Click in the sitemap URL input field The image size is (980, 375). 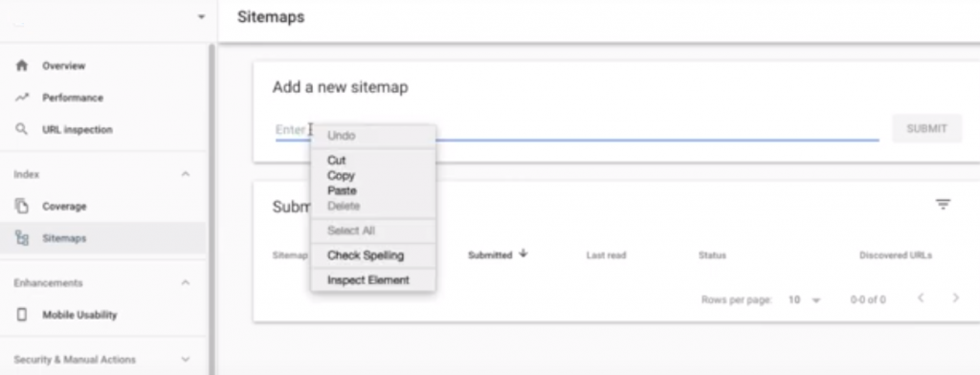577,129
